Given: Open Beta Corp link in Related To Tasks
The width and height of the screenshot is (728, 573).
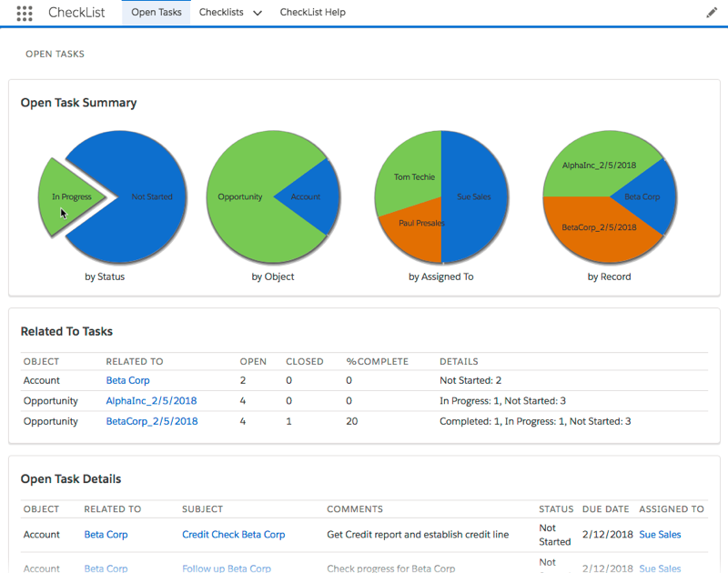Looking at the screenshot, I should click(127, 380).
